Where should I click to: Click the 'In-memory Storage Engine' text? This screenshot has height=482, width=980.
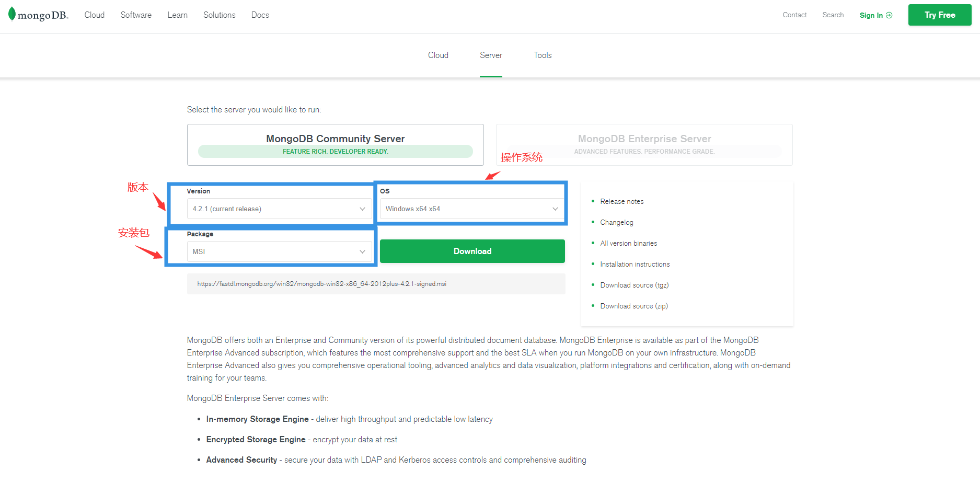(x=257, y=419)
